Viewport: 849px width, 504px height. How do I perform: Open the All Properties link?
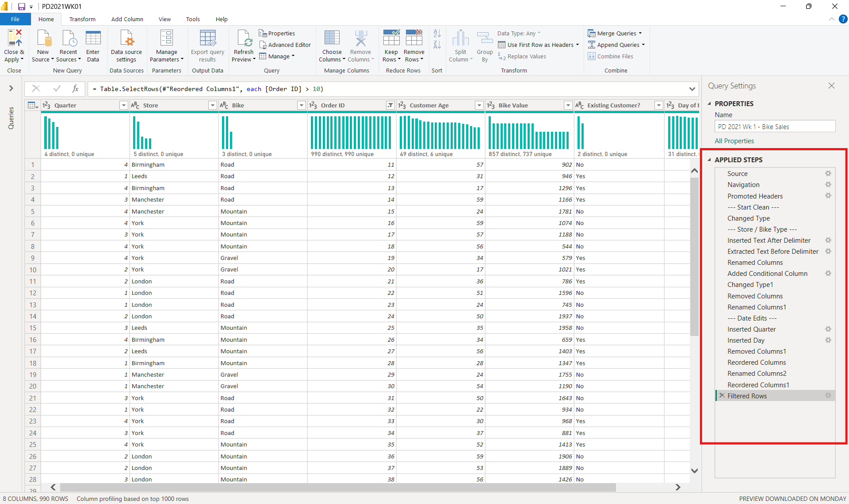[734, 141]
